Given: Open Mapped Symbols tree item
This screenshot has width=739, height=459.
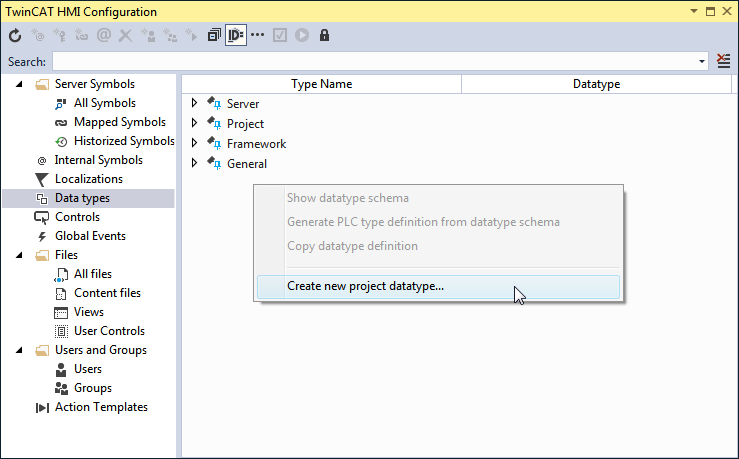Looking at the screenshot, I should tap(120, 122).
